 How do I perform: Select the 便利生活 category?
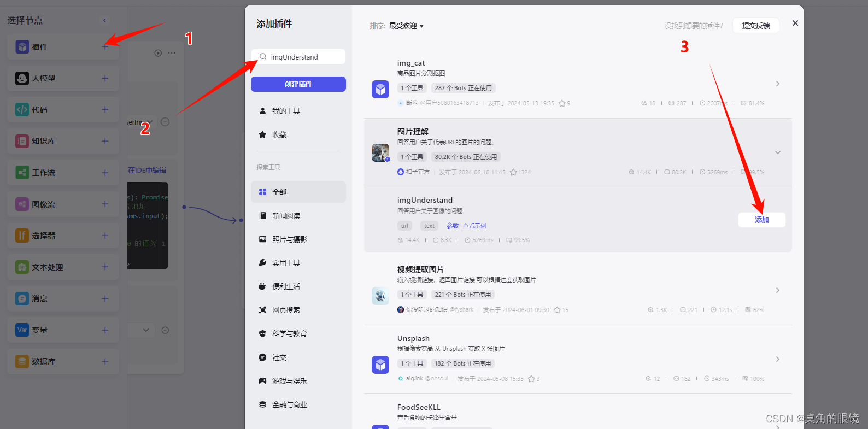pos(298,286)
